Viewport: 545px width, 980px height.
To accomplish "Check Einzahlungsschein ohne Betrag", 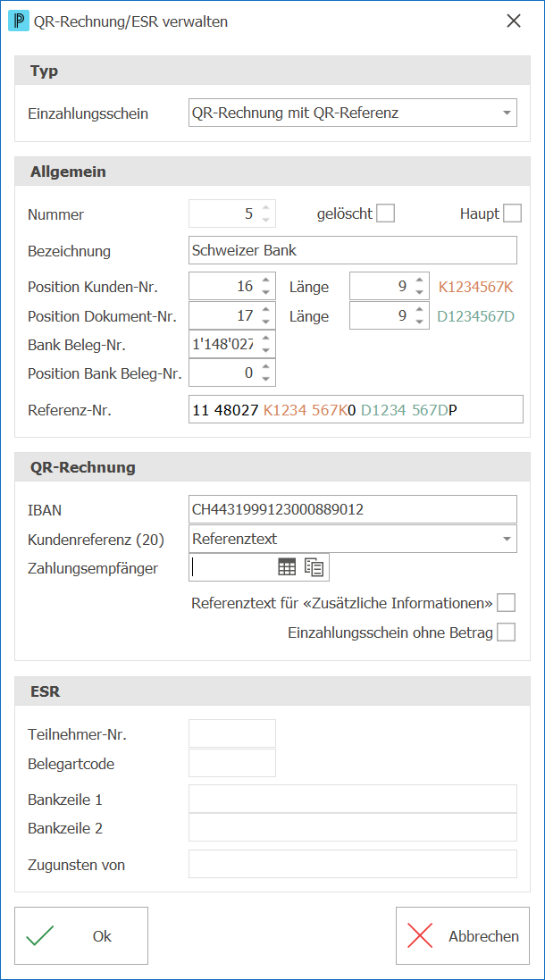I will [x=507, y=633].
